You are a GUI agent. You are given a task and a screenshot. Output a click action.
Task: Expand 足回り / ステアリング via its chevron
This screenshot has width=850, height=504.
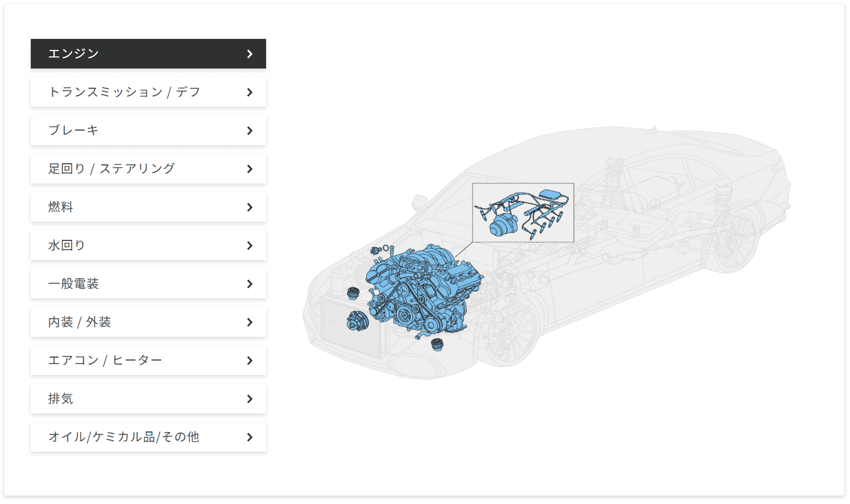click(x=250, y=169)
